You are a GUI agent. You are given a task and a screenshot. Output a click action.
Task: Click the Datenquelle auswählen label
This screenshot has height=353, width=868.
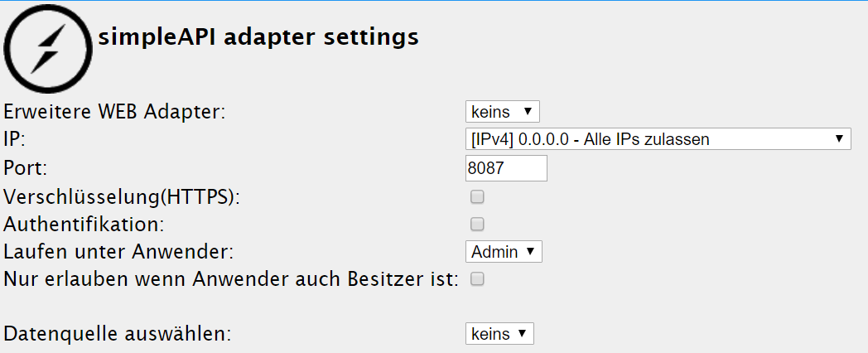pyautogui.click(x=118, y=334)
